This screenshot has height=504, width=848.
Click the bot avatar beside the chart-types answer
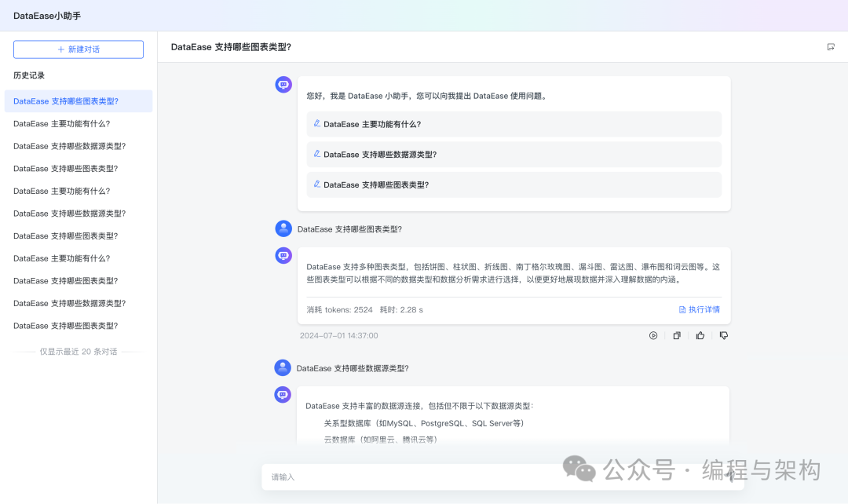283,255
